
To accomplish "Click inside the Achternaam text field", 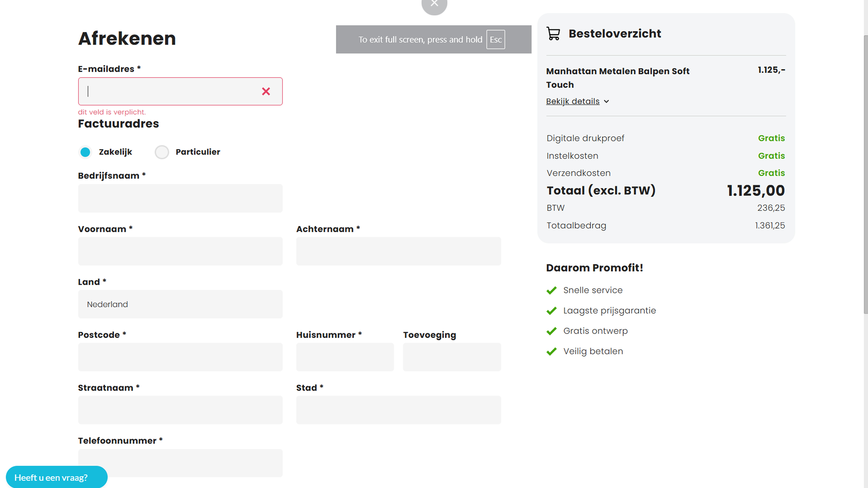I will pyautogui.click(x=398, y=251).
